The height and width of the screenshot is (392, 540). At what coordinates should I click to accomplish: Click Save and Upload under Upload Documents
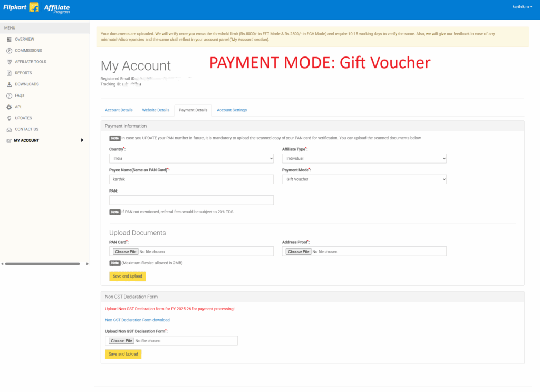tap(128, 276)
